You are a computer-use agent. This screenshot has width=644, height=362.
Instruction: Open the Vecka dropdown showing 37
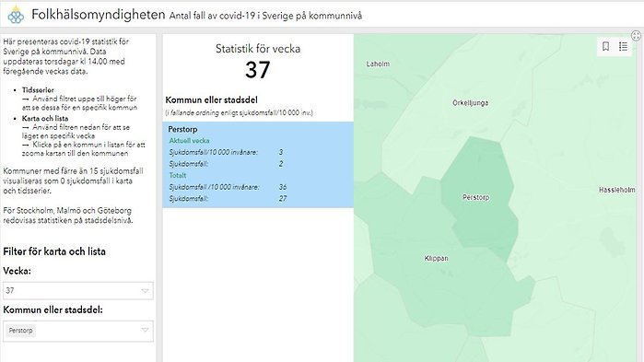click(x=78, y=290)
